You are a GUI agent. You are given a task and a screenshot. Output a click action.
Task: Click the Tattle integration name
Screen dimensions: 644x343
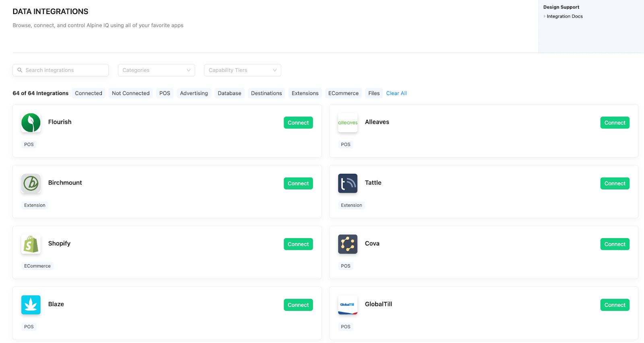click(x=373, y=183)
